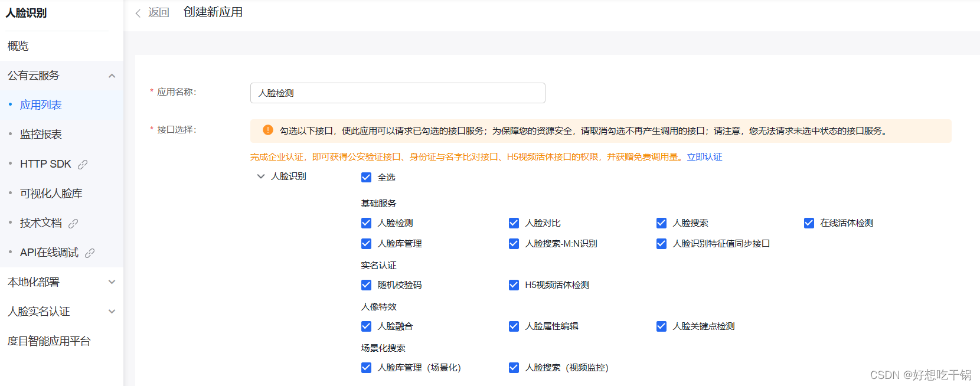Click the 人像特效 group heading

378,306
